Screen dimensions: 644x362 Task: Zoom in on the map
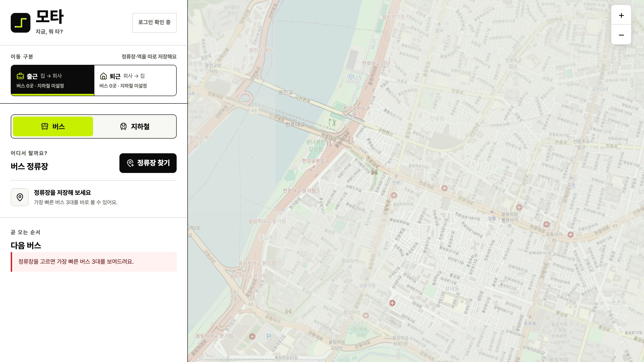(621, 15)
